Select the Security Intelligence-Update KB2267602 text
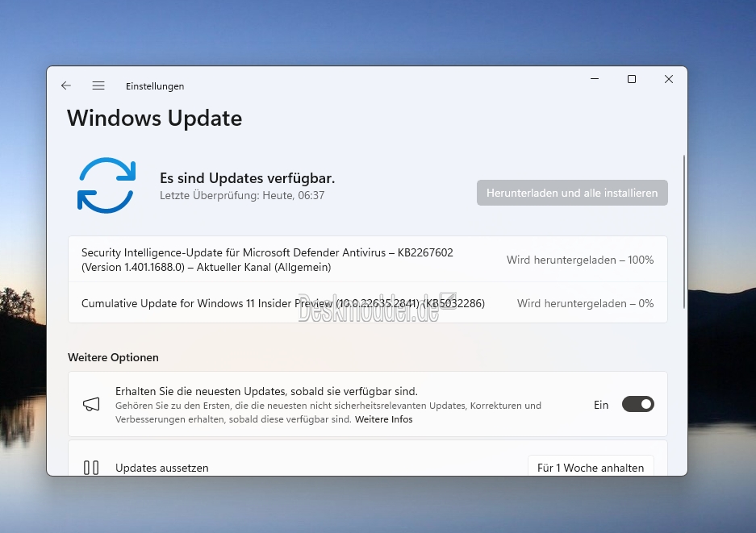 coord(267,260)
